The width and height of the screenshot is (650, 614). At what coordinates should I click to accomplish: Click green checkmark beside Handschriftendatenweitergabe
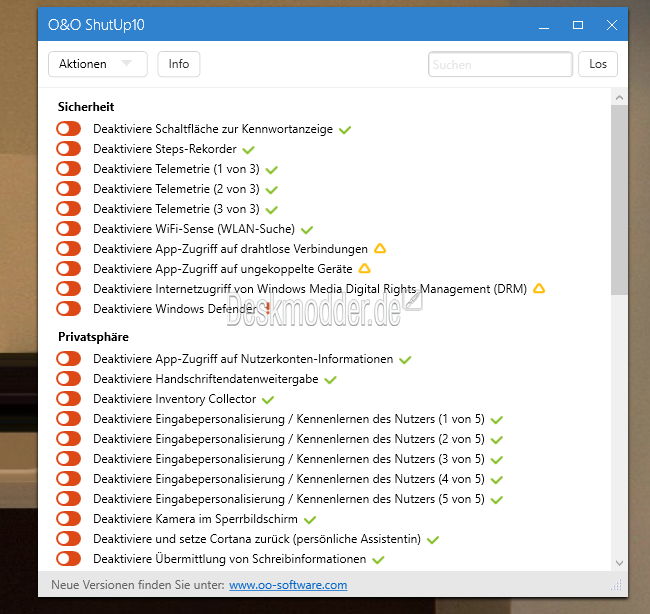click(330, 380)
